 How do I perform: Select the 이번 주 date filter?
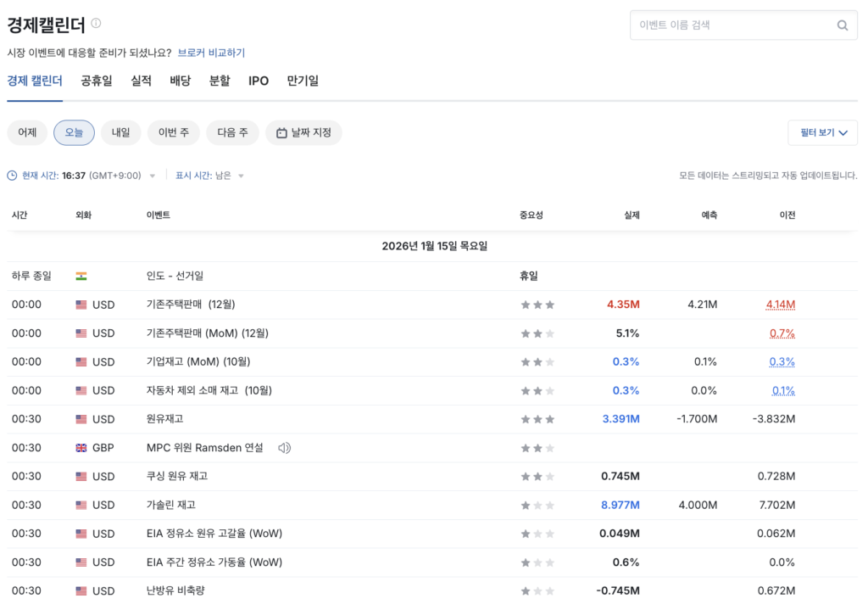coord(173,132)
